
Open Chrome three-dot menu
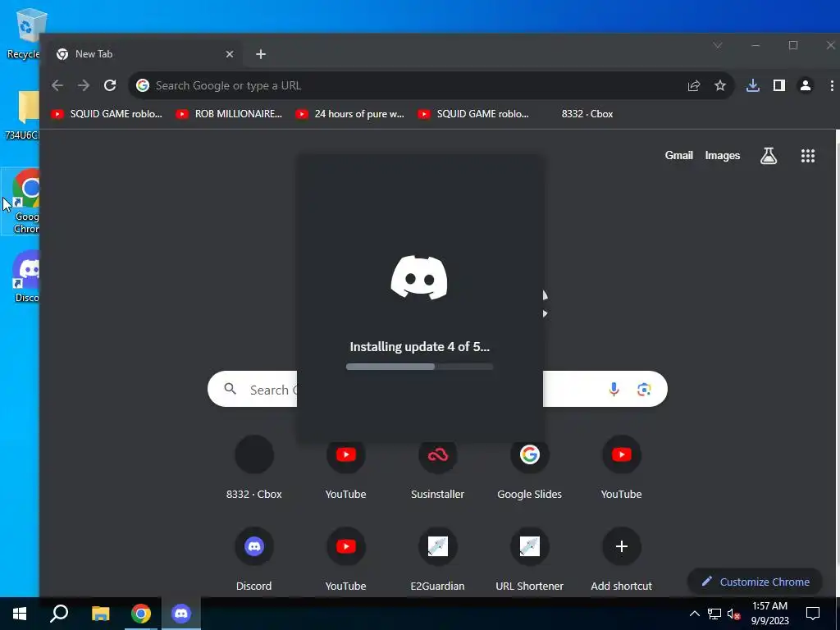[832, 85]
